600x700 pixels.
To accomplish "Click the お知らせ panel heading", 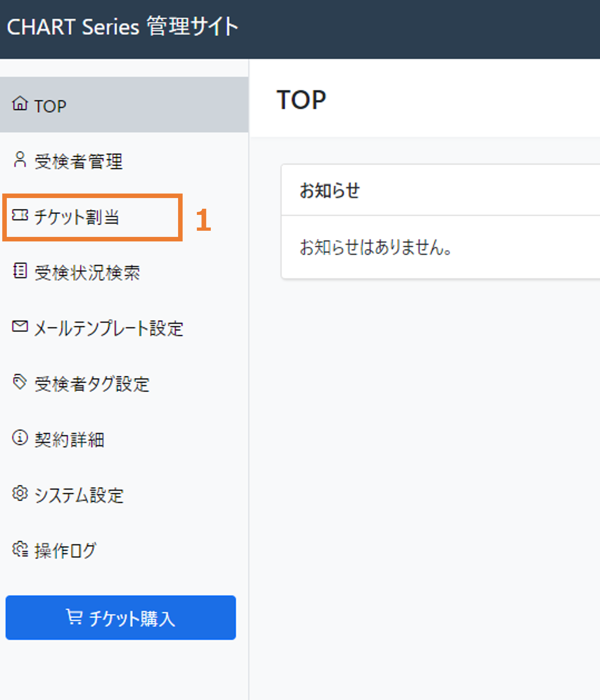I will pyautogui.click(x=330, y=190).
